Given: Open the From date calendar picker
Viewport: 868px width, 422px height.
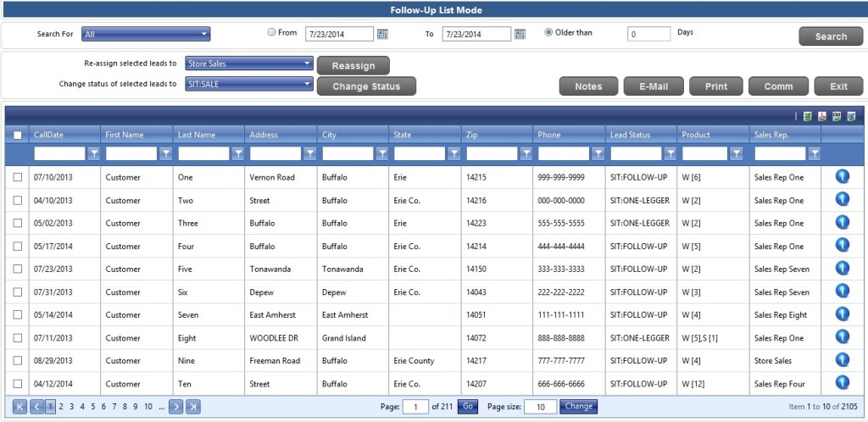Looking at the screenshot, I should [x=382, y=34].
